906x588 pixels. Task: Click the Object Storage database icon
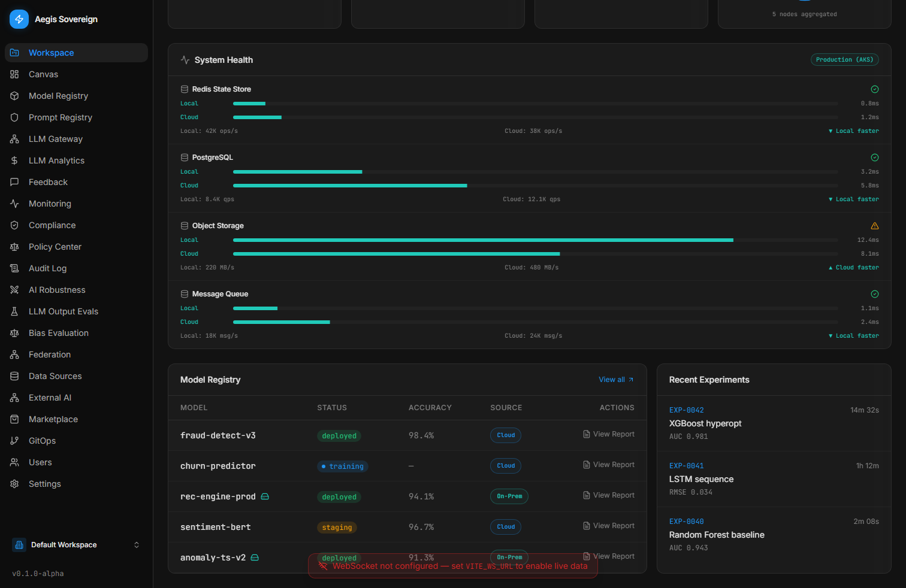185,226
